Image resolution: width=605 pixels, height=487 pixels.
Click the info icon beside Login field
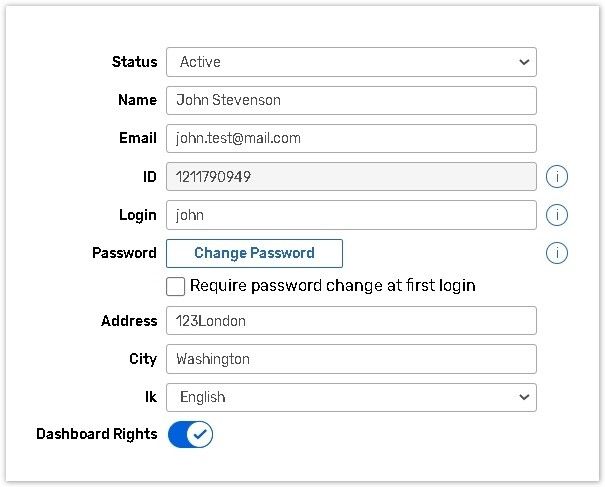[x=557, y=215]
